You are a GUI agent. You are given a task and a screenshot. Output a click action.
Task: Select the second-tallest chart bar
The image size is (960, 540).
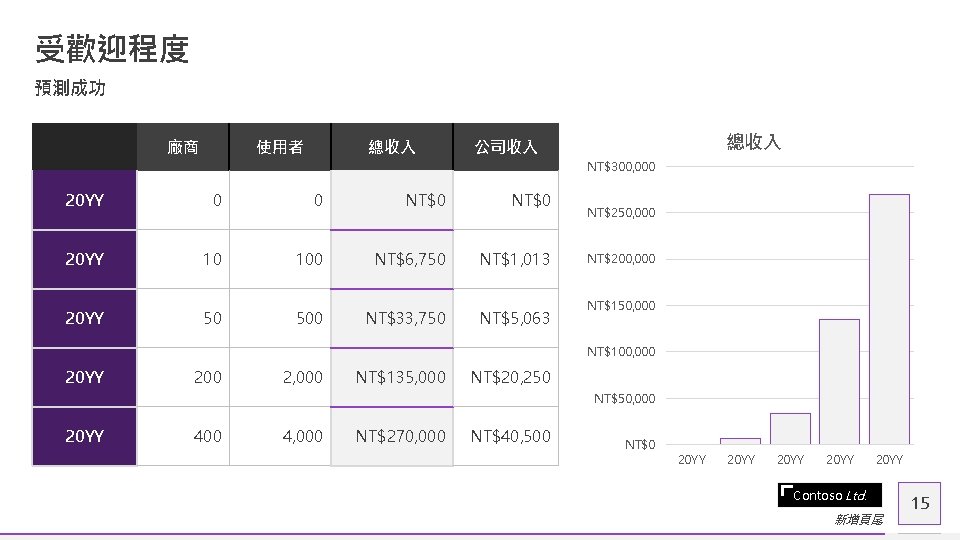click(839, 381)
